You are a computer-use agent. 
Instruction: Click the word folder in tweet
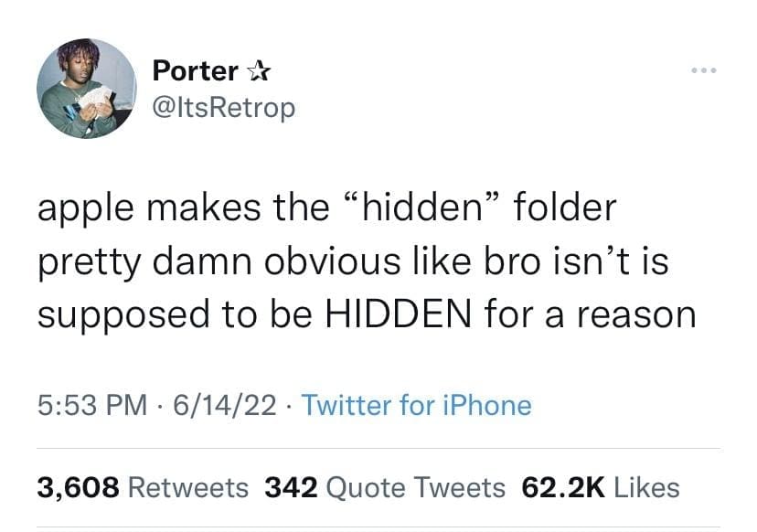[565, 207]
